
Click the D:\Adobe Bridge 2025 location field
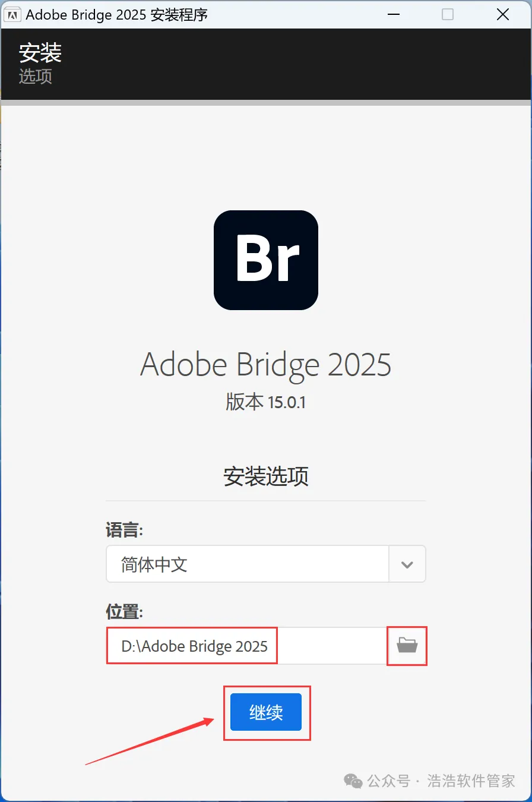pyautogui.click(x=247, y=646)
